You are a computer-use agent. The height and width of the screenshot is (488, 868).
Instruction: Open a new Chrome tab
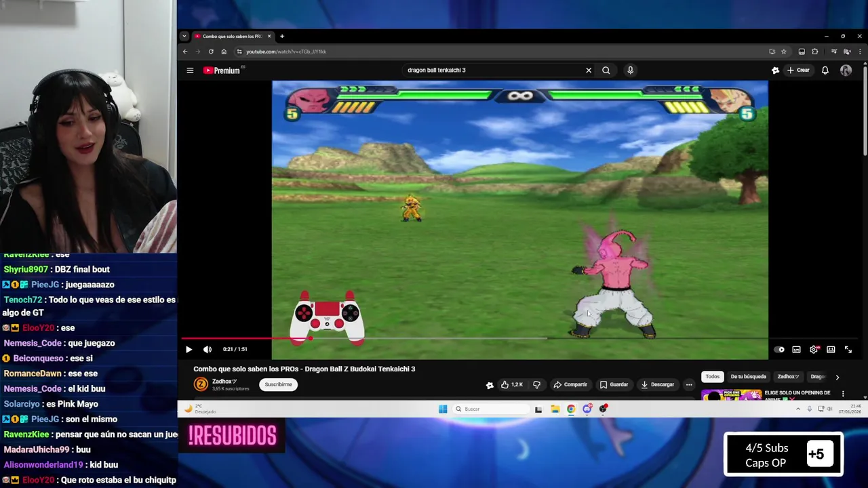282,37
